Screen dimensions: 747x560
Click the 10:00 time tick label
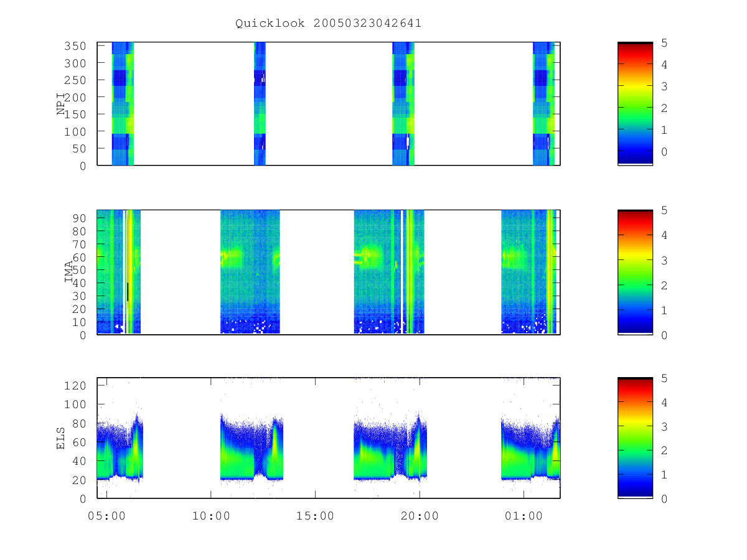click(x=210, y=516)
